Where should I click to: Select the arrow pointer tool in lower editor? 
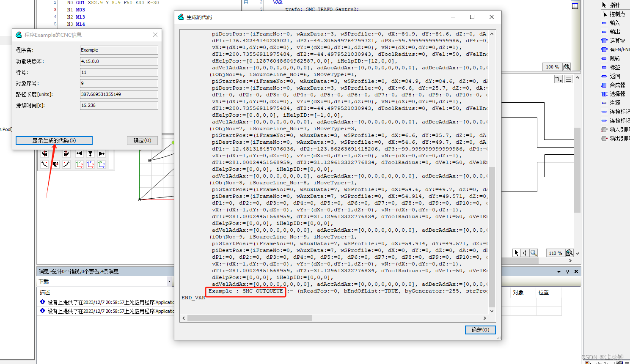(517, 253)
